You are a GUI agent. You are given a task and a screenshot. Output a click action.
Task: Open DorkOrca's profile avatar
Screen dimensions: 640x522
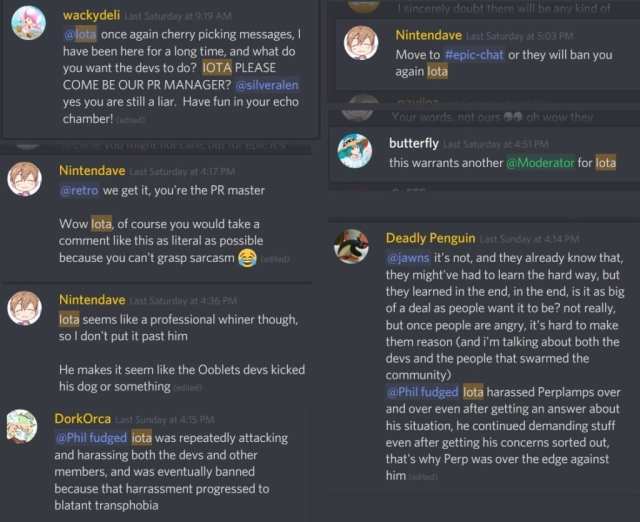(x=22, y=426)
